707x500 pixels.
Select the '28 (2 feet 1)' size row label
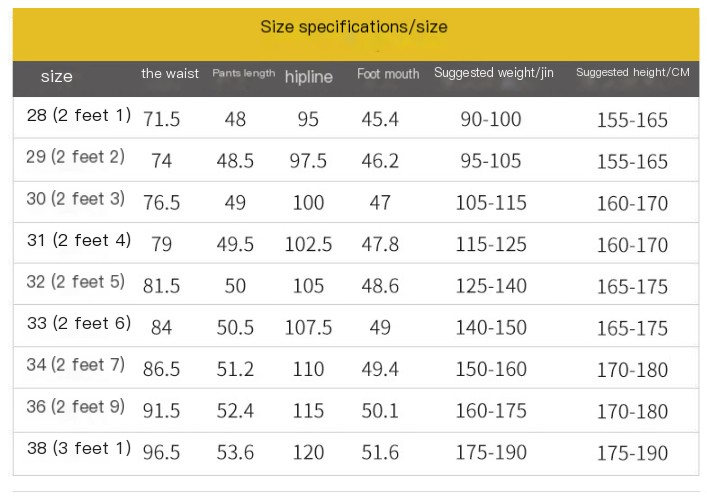(79, 115)
